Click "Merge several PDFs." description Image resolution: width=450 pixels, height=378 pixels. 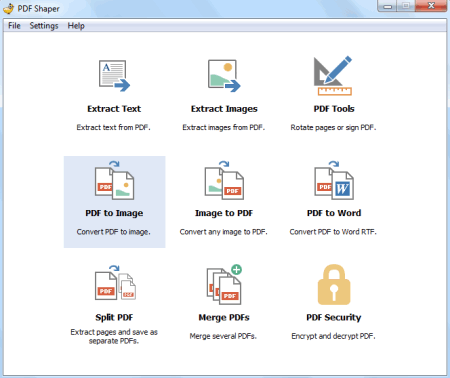[x=223, y=336]
